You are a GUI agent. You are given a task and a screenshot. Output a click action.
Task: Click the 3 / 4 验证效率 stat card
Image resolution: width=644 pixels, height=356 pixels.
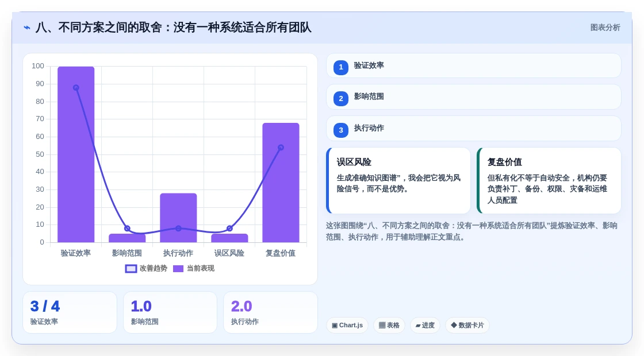tap(70, 312)
